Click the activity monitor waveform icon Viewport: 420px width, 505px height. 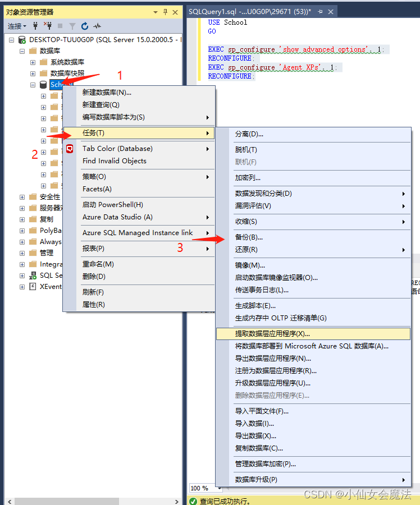coord(97,26)
